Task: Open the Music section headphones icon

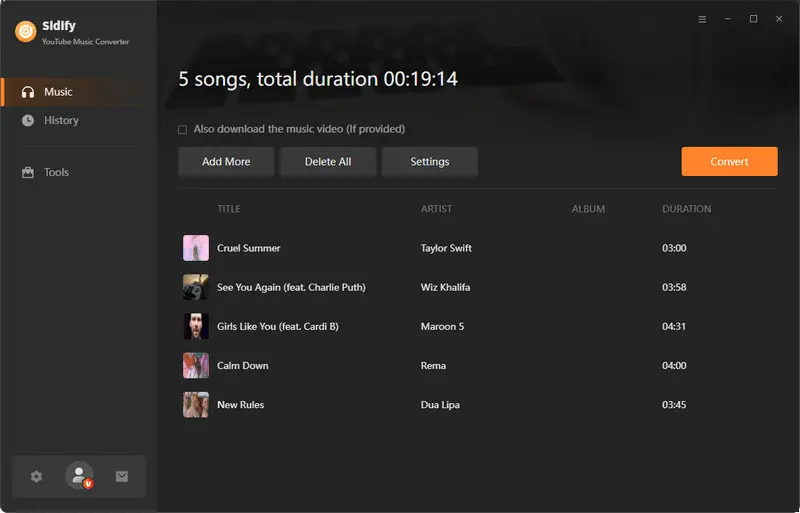Action: tap(28, 92)
